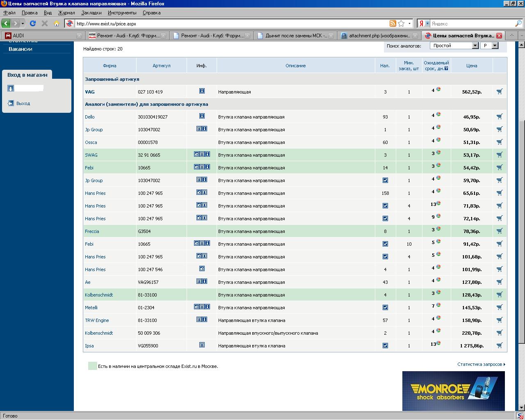Image resolution: width=525 pixels, height=420 pixels.
Task: Click the search magnifier in Yandex box
Action: click(518, 23)
